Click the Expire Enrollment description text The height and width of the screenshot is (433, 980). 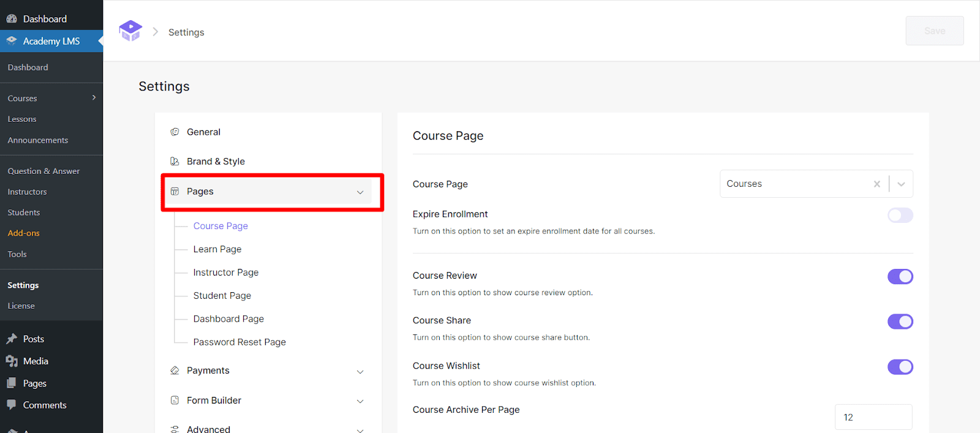[x=533, y=232]
